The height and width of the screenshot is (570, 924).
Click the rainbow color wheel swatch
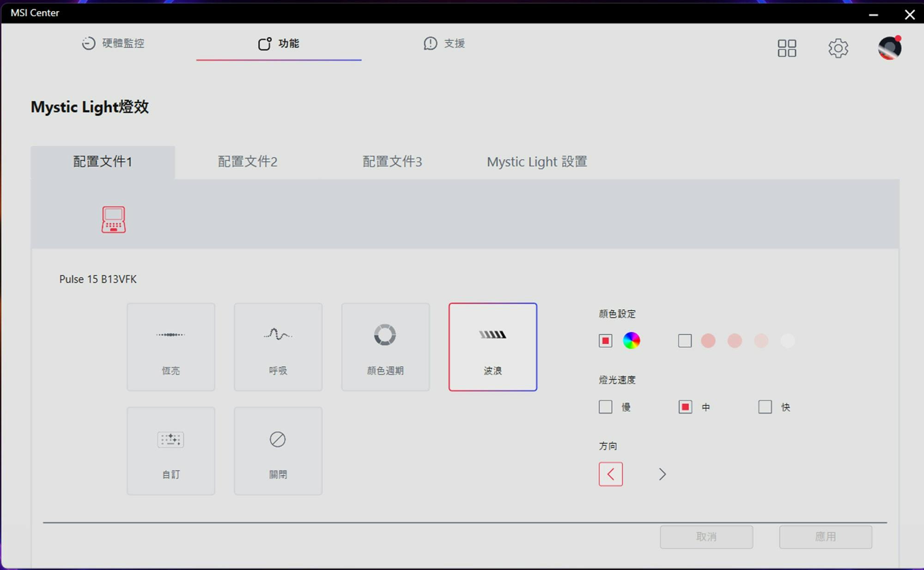632,341
